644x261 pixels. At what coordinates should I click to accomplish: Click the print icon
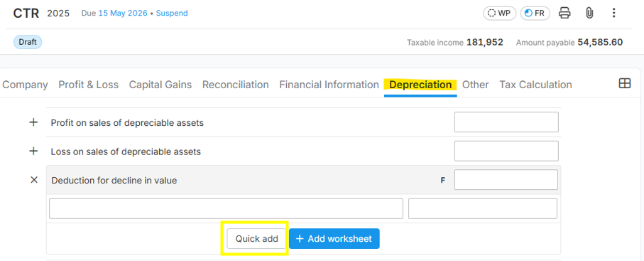[564, 14]
